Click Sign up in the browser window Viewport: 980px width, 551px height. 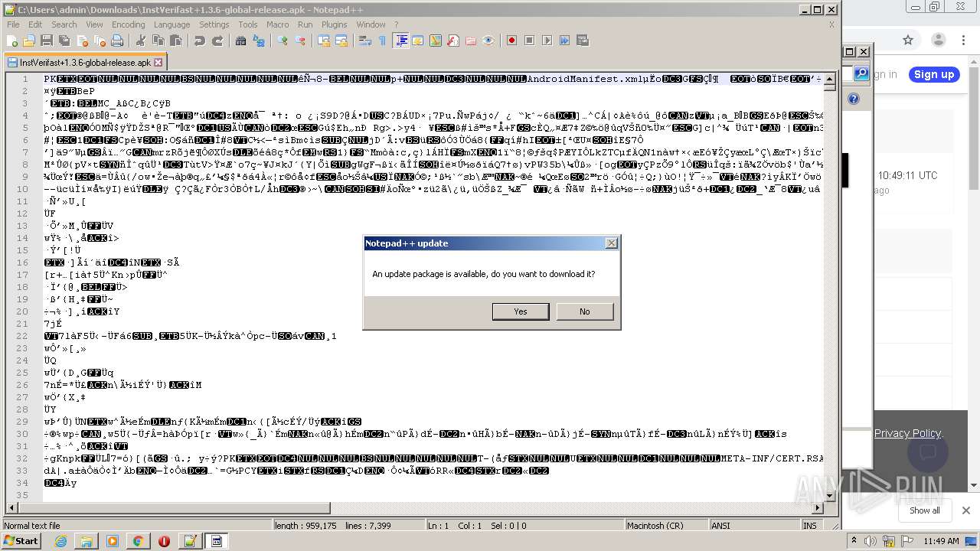[x=934, y=74]
